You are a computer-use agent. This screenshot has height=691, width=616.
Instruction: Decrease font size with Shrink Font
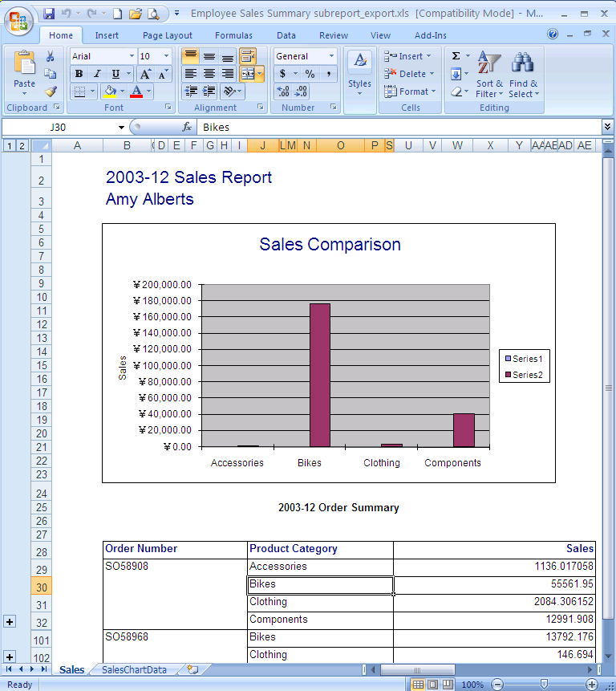click(x=163, y=74)
